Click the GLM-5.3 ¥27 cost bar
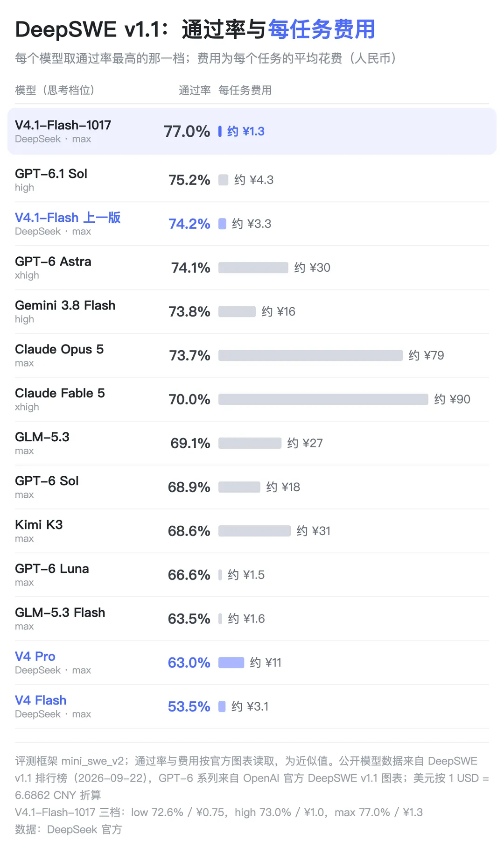Screen dimensions: 504x854 click(250, 443)
